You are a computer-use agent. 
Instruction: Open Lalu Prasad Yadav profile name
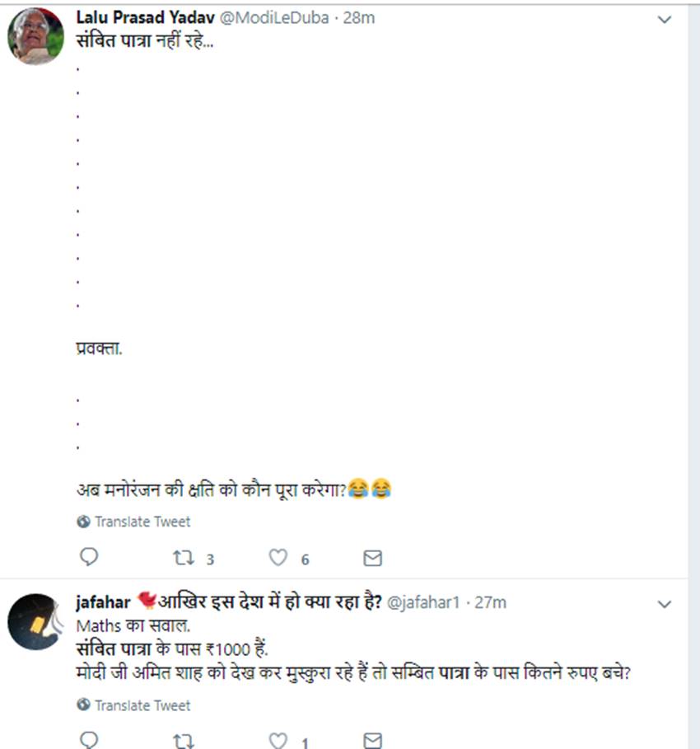coord(145,17)
